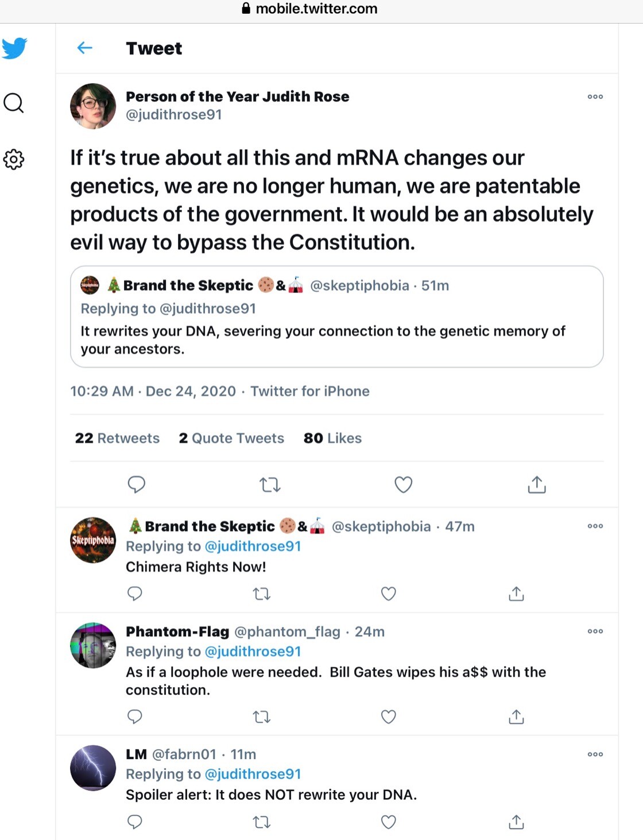Open the 2 Quote Tweets list
The width and height of the screenshot is (643, 840).
pos(231,438)
